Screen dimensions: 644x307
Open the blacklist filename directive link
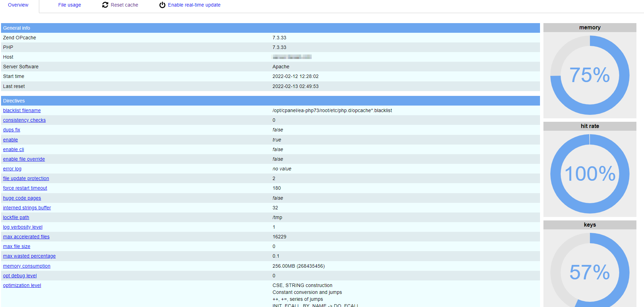pyautogui.click(x=22, y=110)
